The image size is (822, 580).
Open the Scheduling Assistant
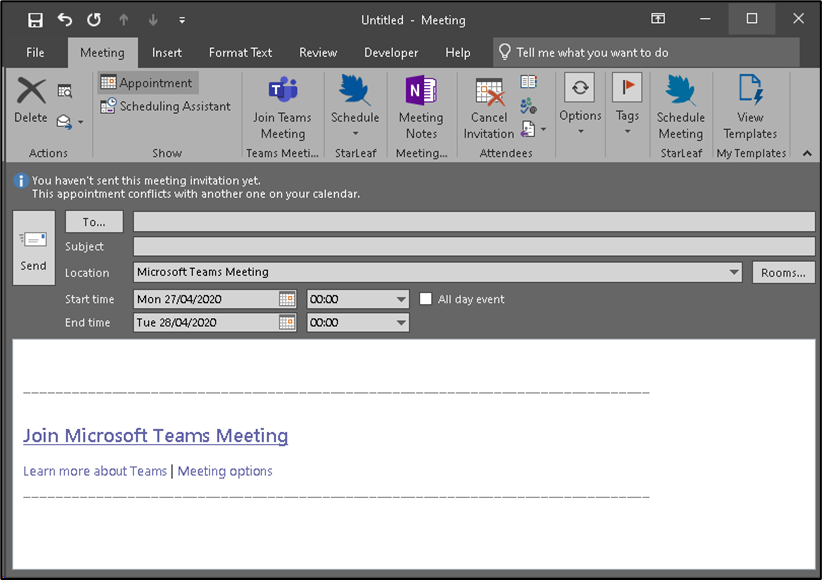tap(166, 106)
